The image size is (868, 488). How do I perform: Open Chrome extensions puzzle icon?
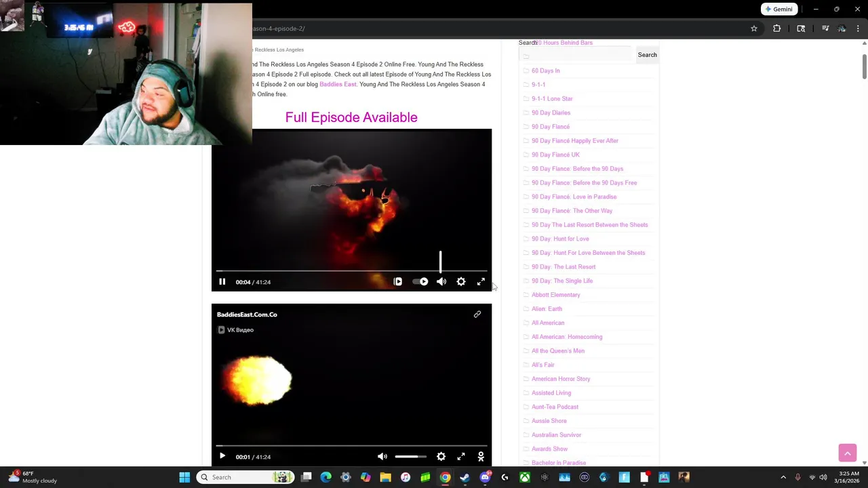coord(777,28)
